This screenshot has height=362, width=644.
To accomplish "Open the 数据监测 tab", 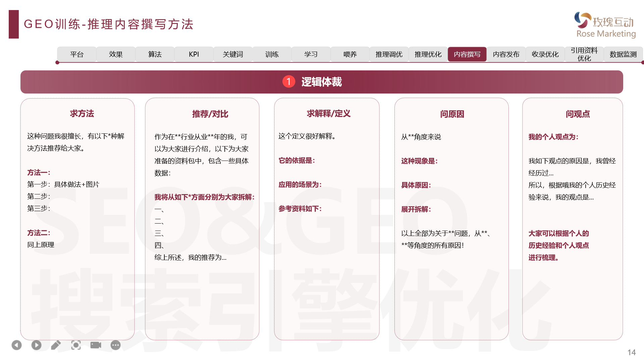I will [623, 54].
